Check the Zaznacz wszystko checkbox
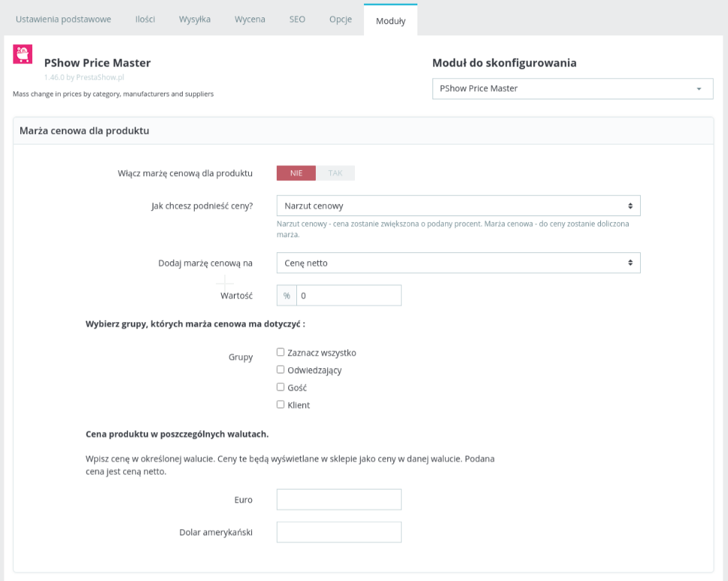The image size is (728, 581). tap(281, 352)
